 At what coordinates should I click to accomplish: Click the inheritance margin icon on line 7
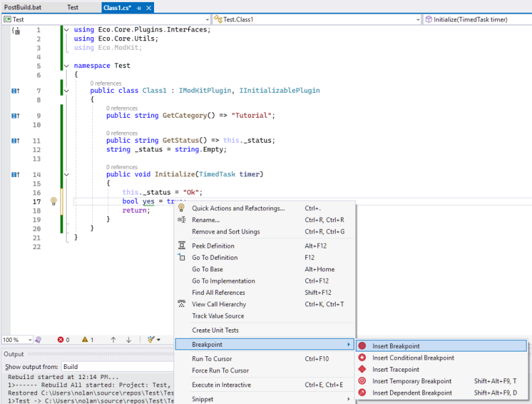click(x=15, y=91)
